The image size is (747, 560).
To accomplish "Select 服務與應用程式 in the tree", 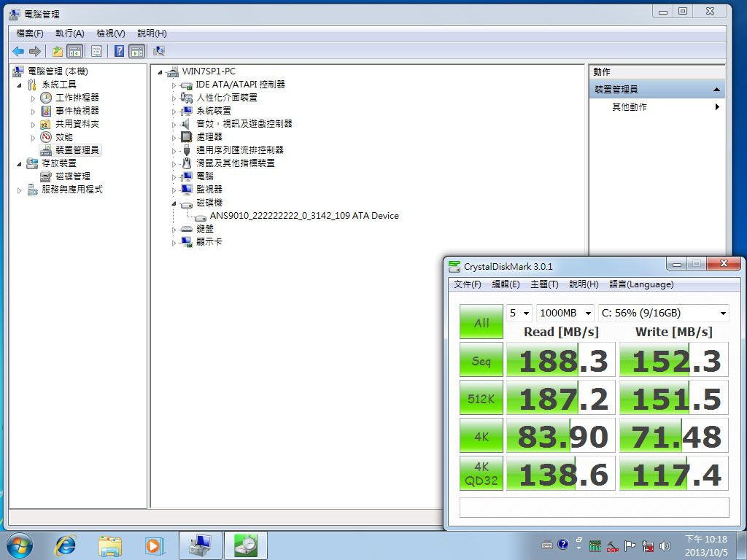I will pyautogui.click(x=72, y=190).
